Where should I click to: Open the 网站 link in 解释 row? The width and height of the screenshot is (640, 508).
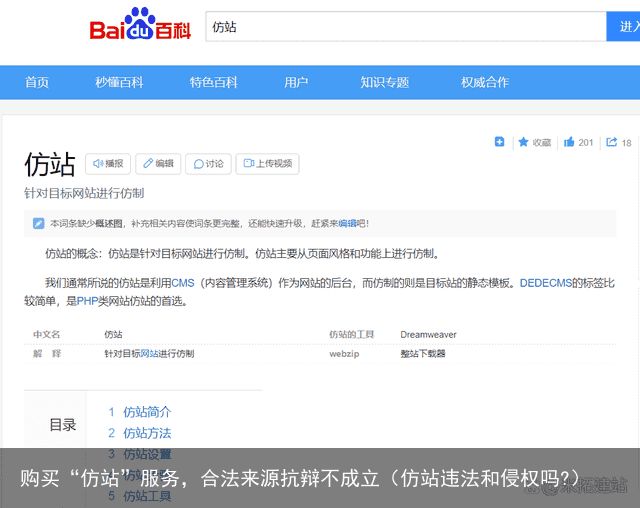coord(149,353)
